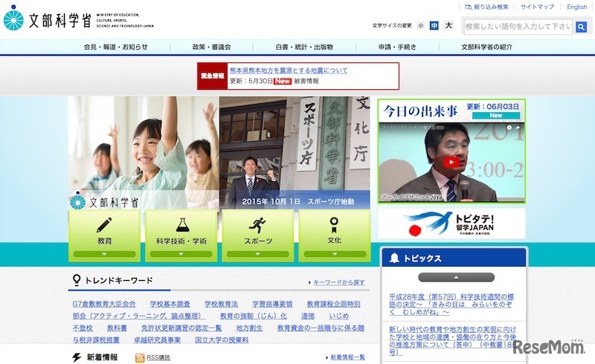Expand the スポーツ dropdown arrow
The image size is (595, 364).
257,254
